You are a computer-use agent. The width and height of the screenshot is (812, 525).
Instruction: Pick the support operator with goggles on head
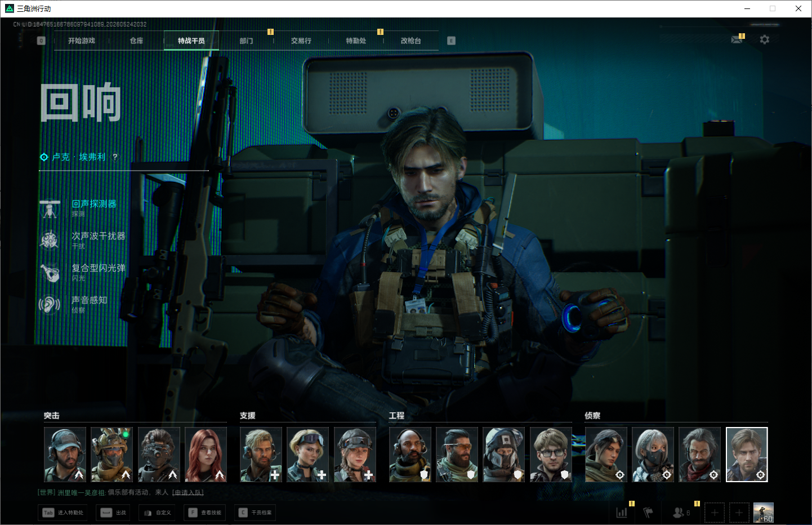coord(307,455)
